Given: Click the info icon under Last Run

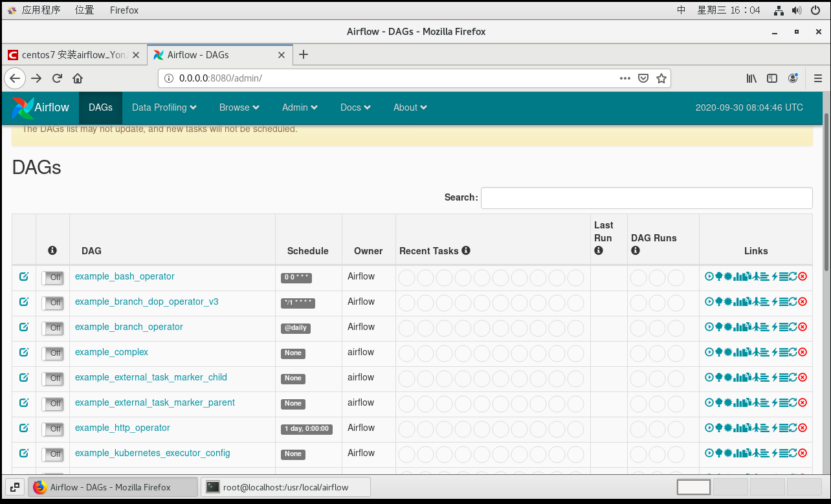Looking at the screenshot, I should [x=599, y=250].
